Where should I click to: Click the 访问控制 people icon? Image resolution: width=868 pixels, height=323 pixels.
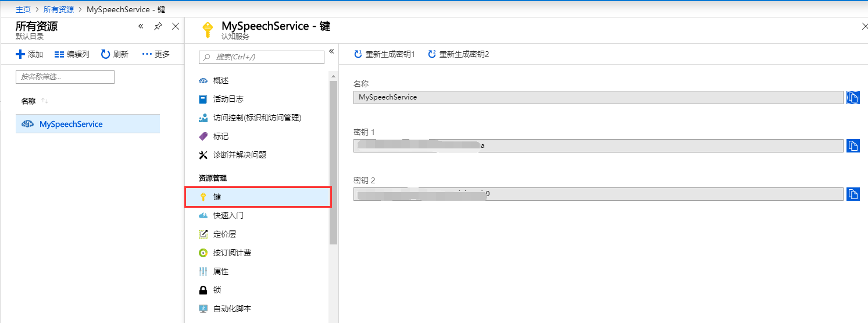pos(203,118)
